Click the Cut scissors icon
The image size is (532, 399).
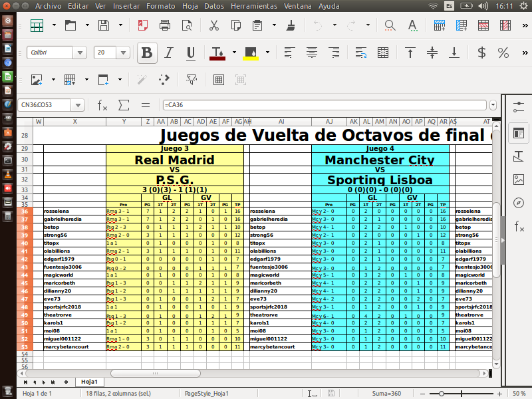coord(214,25)
